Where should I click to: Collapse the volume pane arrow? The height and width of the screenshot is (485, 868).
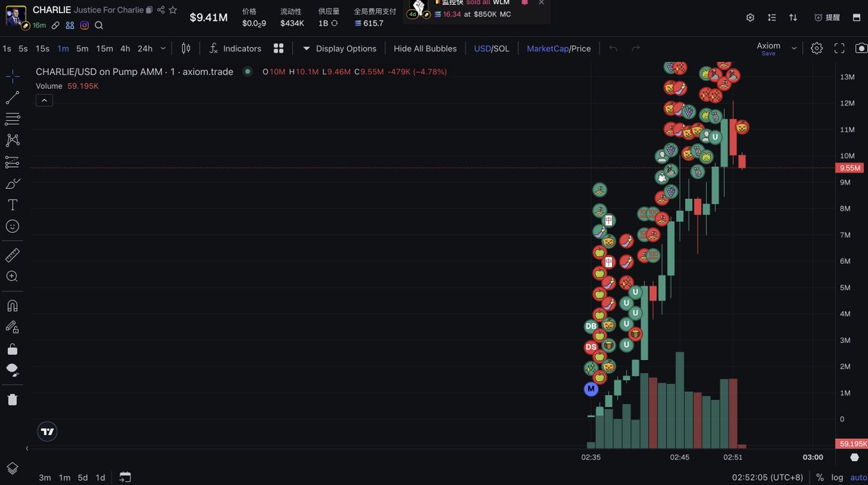coord(27,448)
